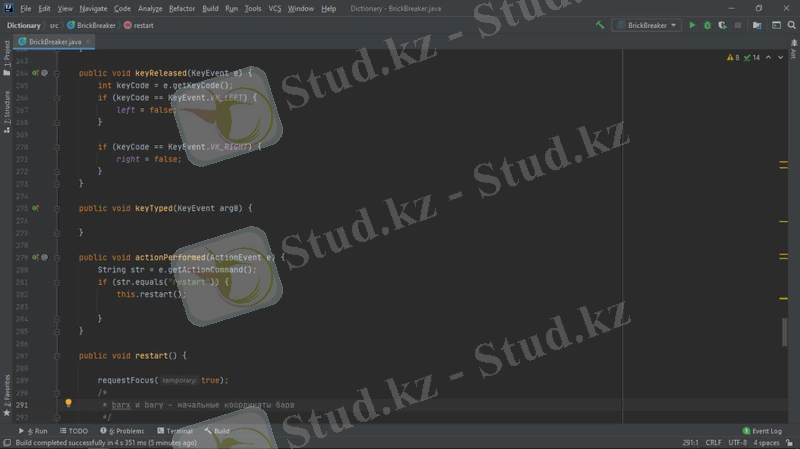Collapse the restart method fold marker
Screen dimensions: 800x449
pos(57,356)
